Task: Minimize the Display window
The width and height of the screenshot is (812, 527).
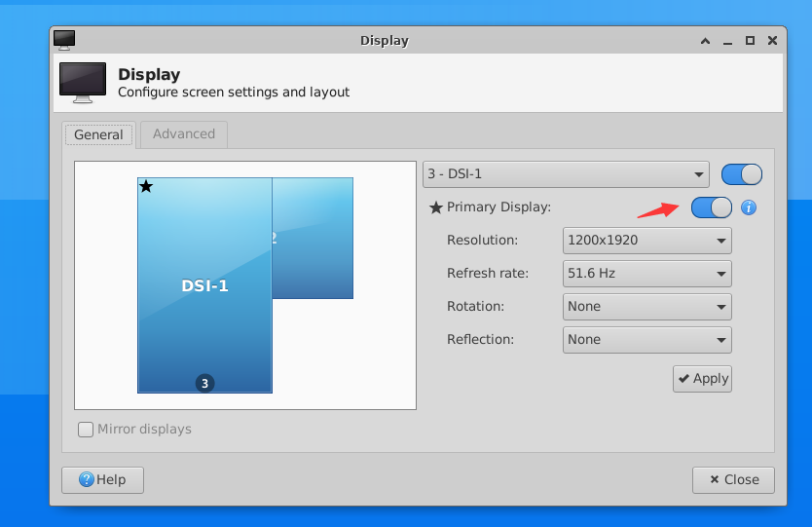Action: click(727, 41)
